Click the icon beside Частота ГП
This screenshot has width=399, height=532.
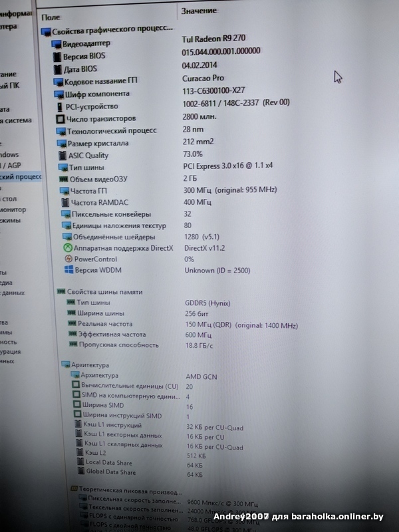pyautogui.click(x=65, y=192)
